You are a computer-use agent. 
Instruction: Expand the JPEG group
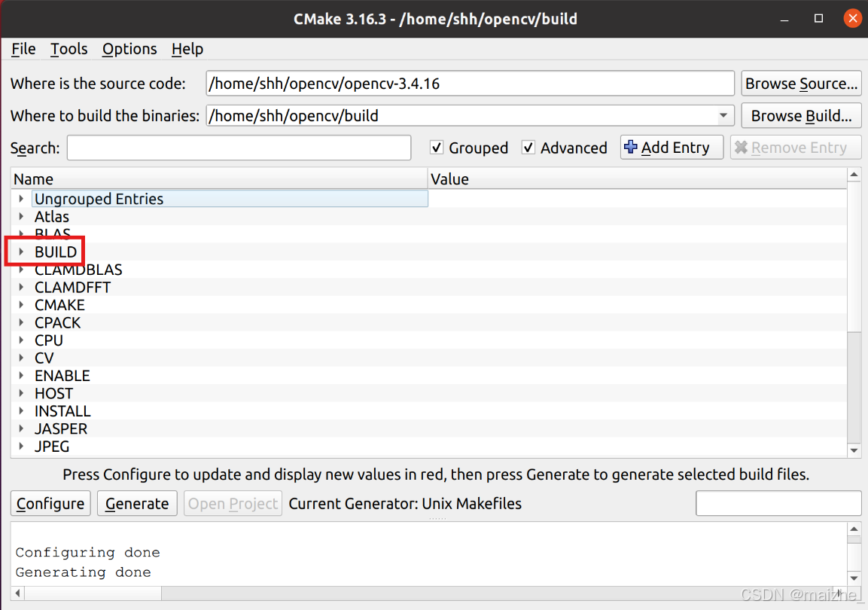coord(21,447)
